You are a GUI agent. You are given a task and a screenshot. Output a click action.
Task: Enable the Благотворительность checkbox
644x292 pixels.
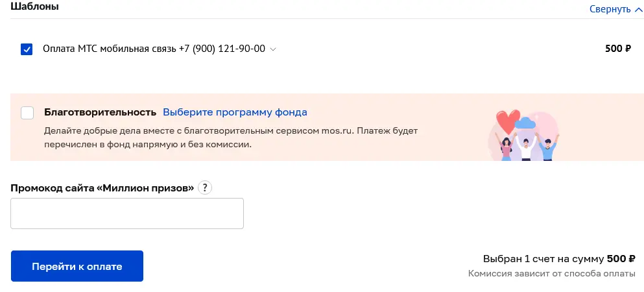coord(27,112)
